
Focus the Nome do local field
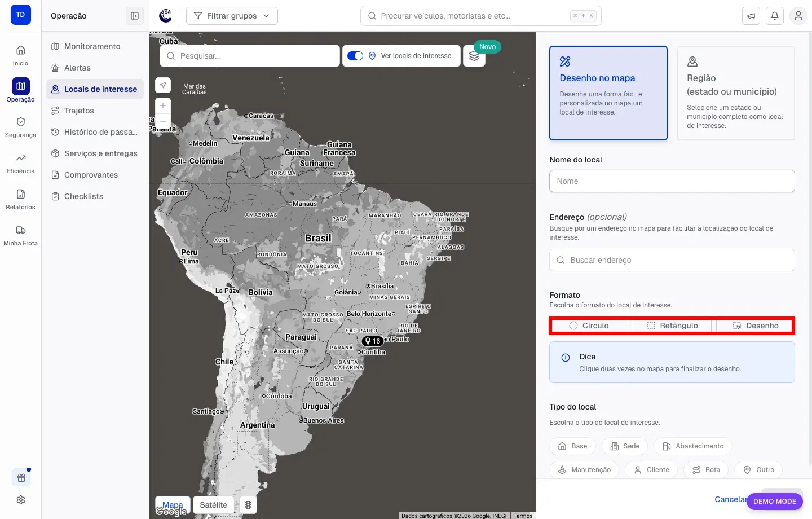click(672, 181)
